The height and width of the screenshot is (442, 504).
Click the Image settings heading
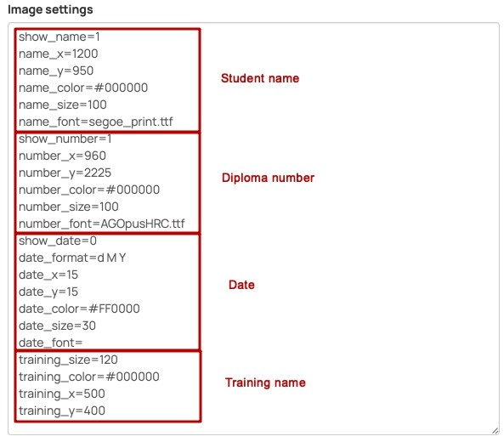[50, 9]
